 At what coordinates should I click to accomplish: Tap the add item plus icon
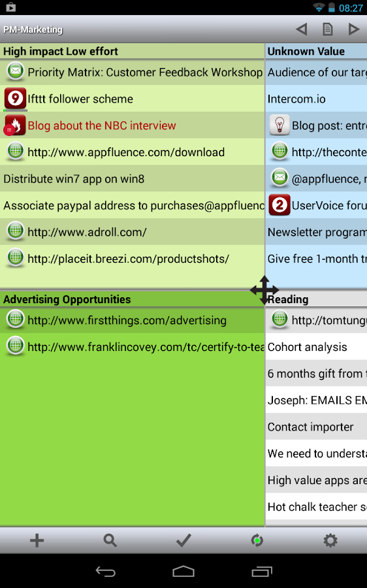(37, 540)
